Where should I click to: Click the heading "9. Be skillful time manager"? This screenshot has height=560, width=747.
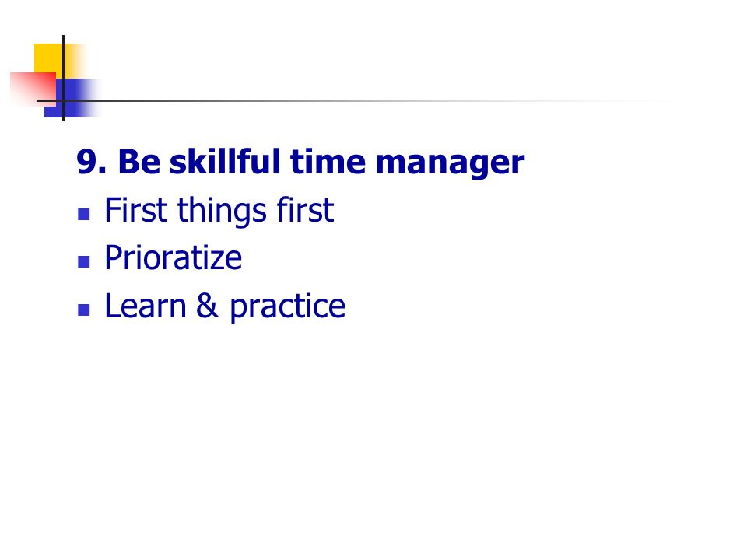pyautogui.click(x=300, y=163)
